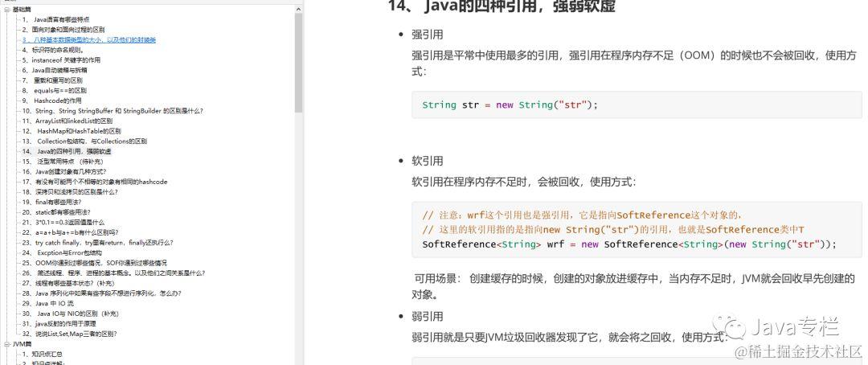Open 12、HashMap和HashTable的区别

tap(72, 131)
